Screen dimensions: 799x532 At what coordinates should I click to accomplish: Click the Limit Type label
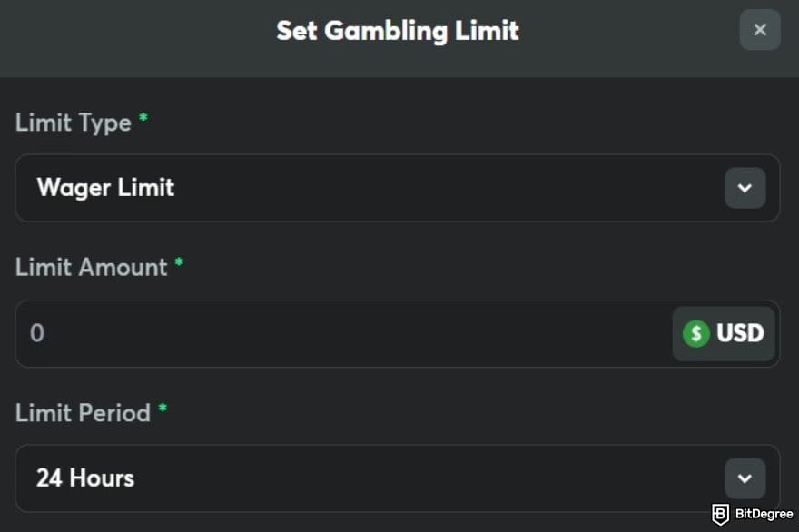pyautogui.click(x=72, y=123)
